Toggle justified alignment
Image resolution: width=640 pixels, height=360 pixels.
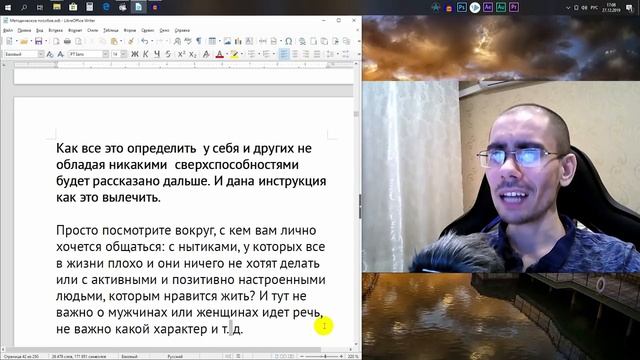click(x=317, y=54)
